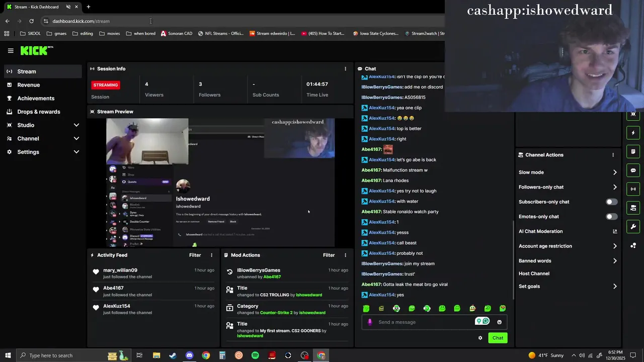644x362 pixels.
Task: Click the browser address bar
Action: coord(242,21)
